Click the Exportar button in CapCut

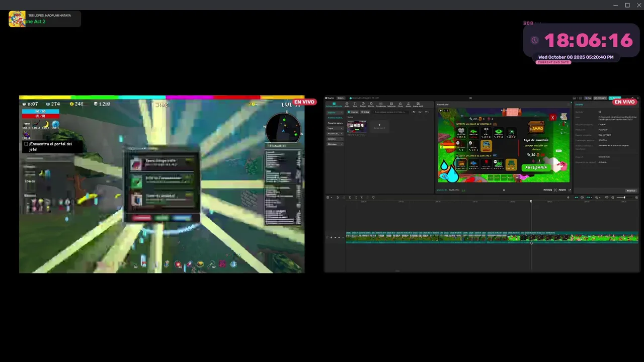click(615, 98)
